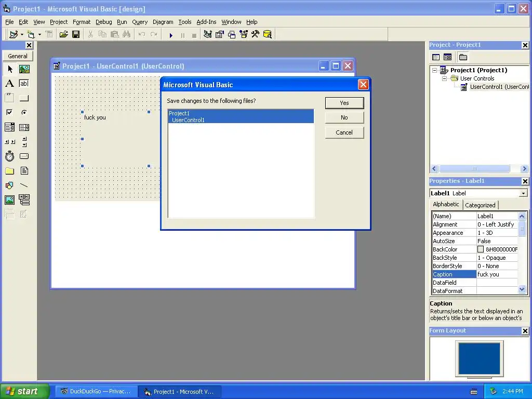Click Project panel horizontal scrollbar right arrow
The height and width of the screenshot is (399, 532).
[x=524, y=169]
